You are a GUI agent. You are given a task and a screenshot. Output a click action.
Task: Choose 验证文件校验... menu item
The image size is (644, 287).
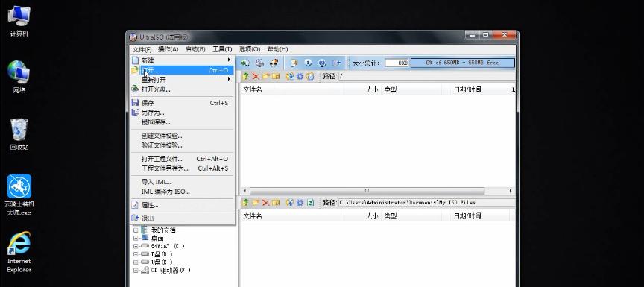tap(182, 145)
